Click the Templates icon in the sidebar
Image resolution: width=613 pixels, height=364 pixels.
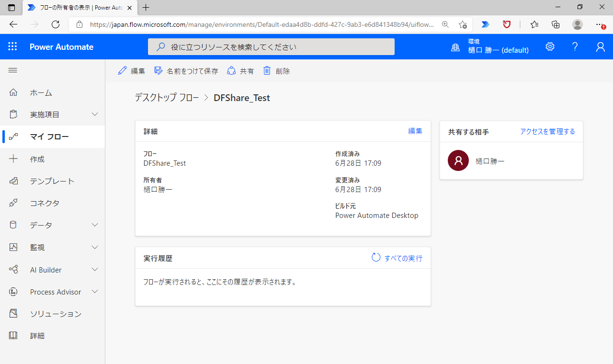coord(13,181)
